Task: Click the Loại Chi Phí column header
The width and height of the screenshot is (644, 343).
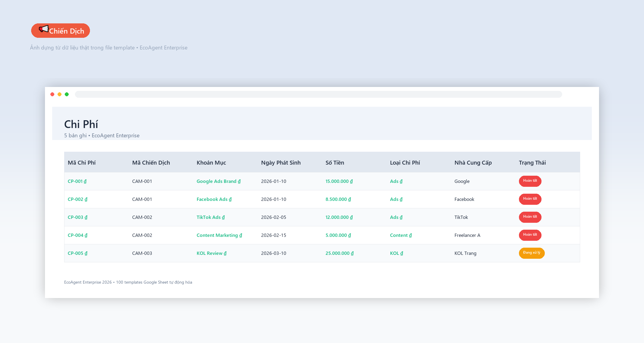Action: click(405, 163)
